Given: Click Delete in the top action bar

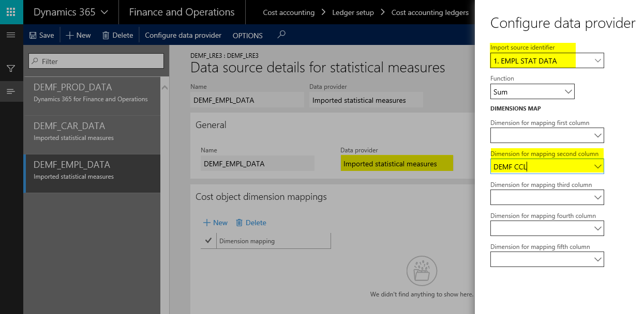Looking at the screenshot, I should [x=117, y=35].
